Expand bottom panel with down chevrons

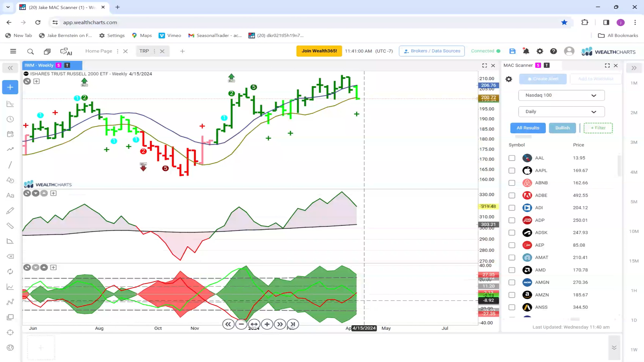point(614,348)
